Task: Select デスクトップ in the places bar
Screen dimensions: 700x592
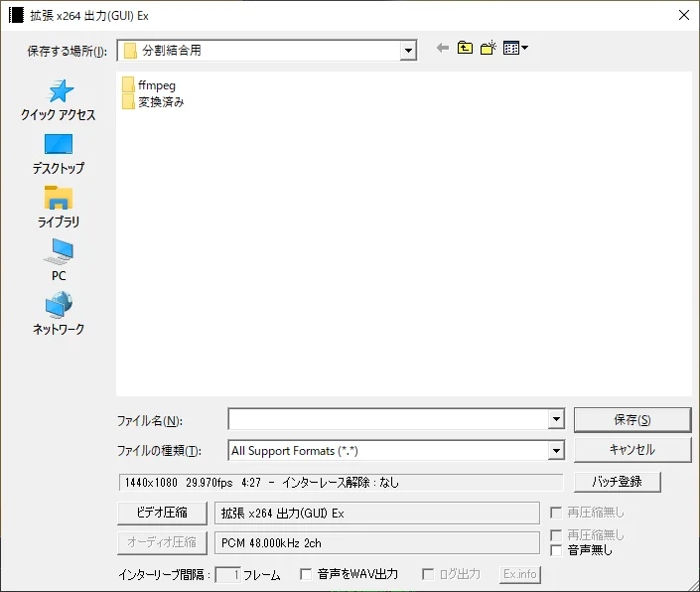Action: [x=59, y=154]
